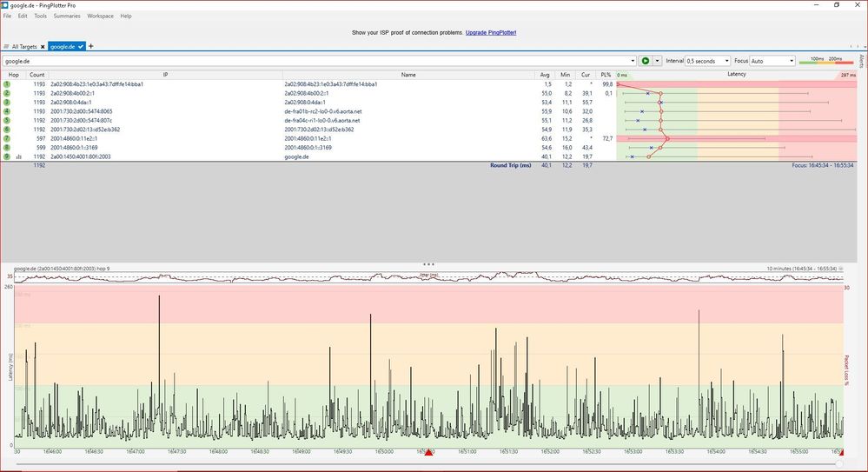Add a new target tab with plus

[91, 46]
